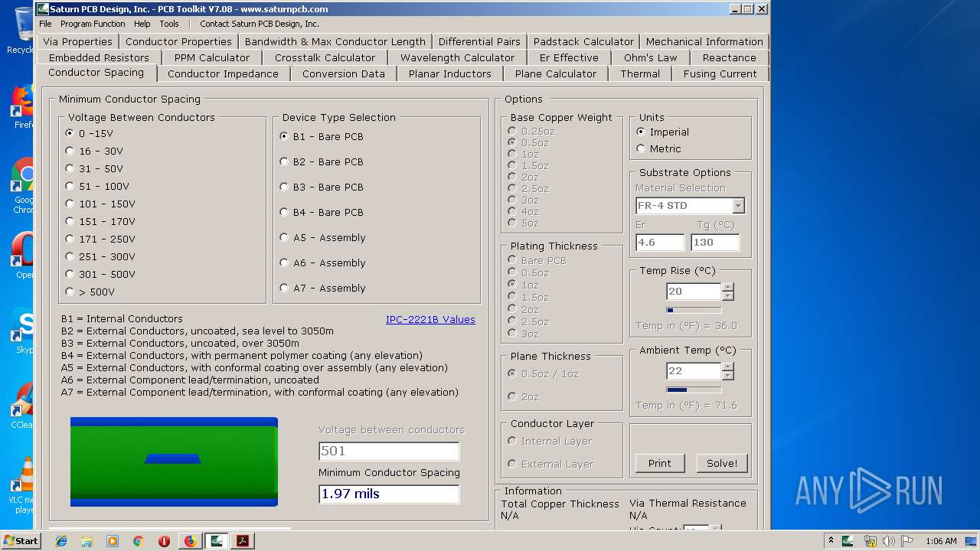980x551 pixels.
Task: Open Google Chrome desktop shortcut
Action: (21, 186)
